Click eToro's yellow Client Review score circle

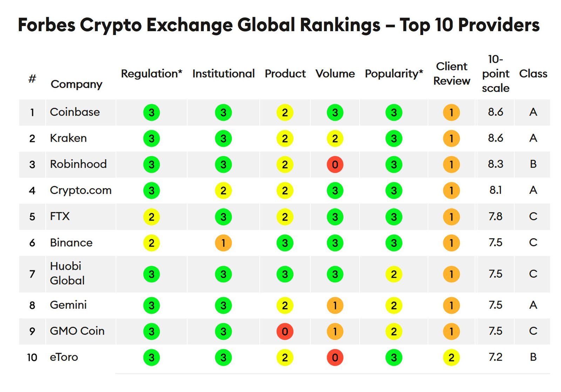451,358
